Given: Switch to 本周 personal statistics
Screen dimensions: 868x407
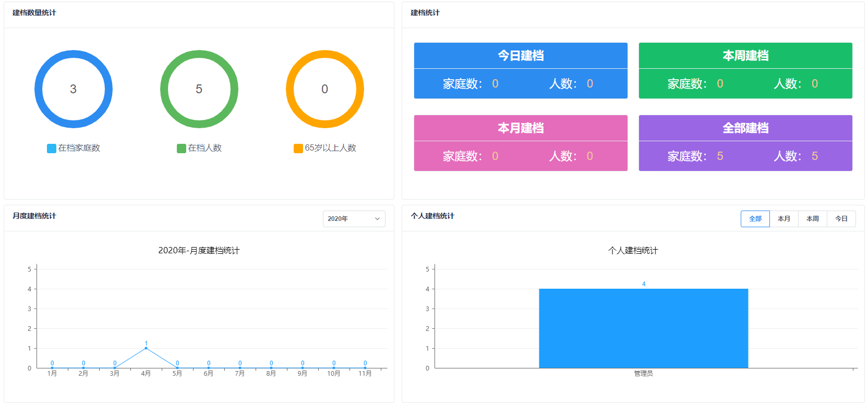Looking at the screenshot, I should click(812, 219).
